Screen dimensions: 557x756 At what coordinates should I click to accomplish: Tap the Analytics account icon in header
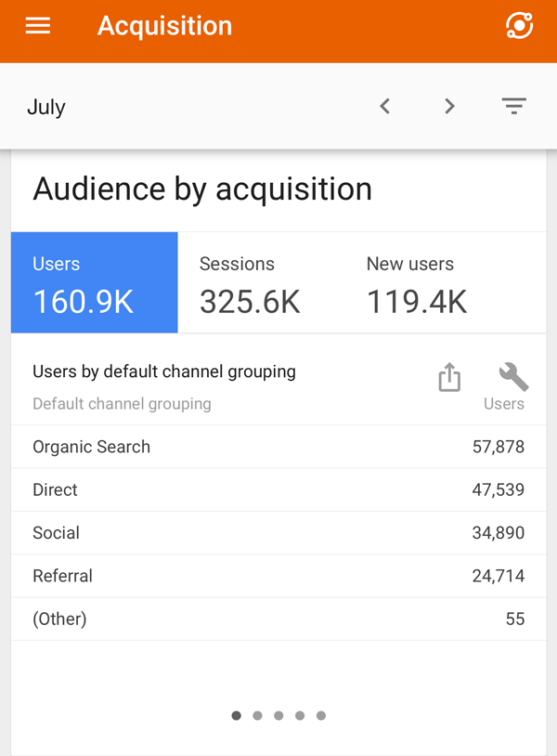click(520, 26)
